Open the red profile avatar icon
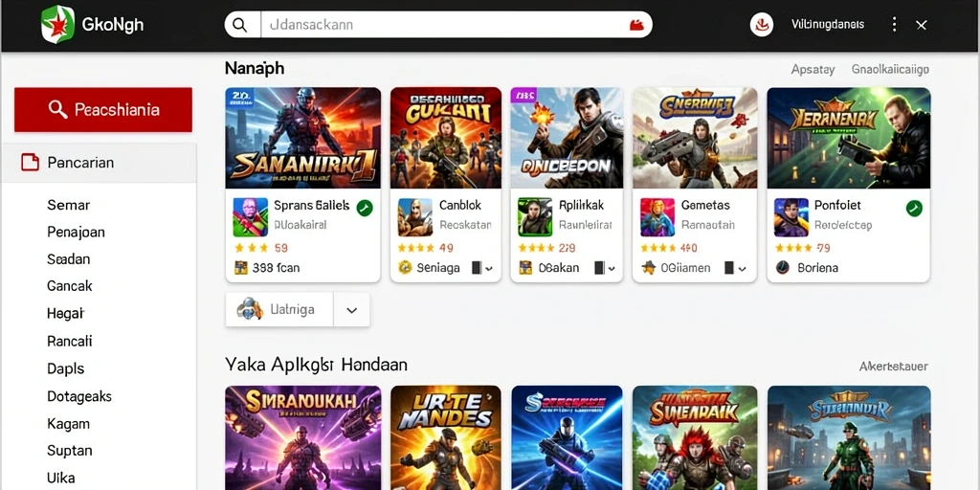The width and height of the screenshot is (980, 490). 761,25
